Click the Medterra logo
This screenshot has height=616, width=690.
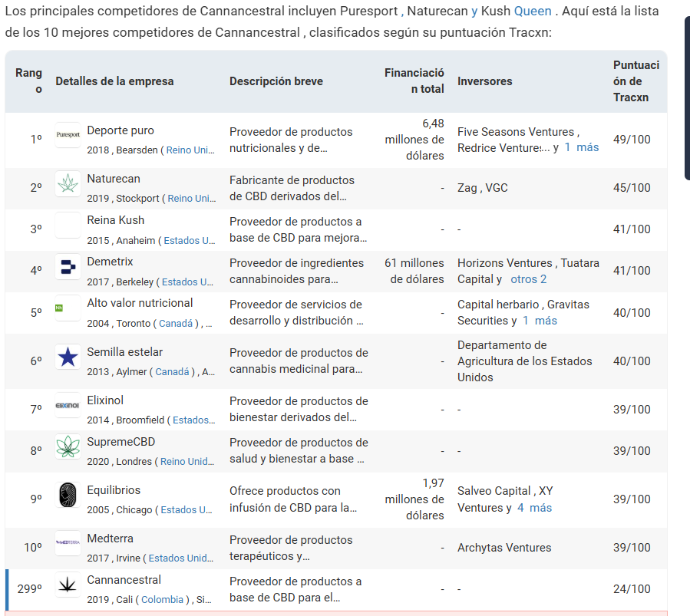coord(68,543)
